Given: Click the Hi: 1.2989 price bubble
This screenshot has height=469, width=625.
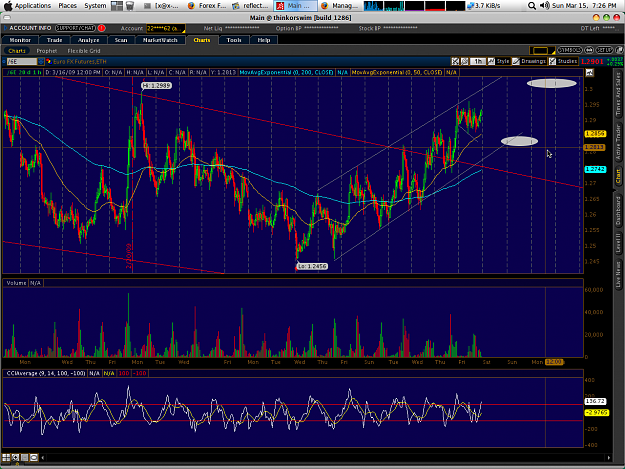Looking at the screenshot, I should 156,85.
